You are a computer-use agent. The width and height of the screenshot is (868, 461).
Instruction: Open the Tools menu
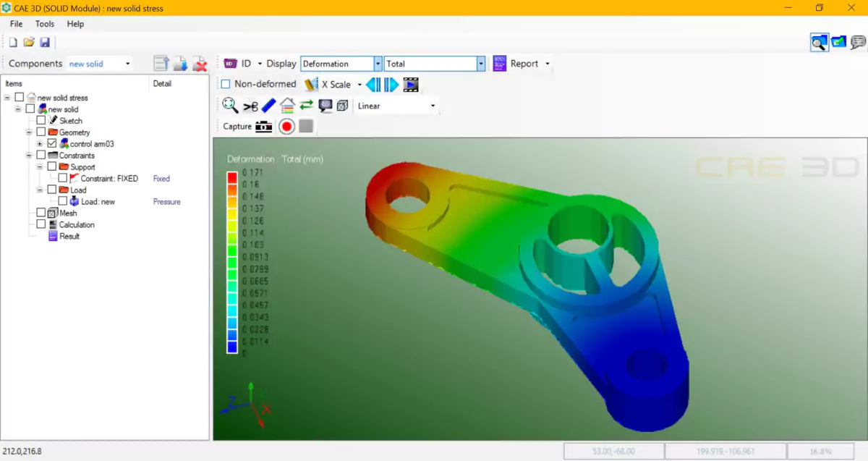tap(44, 23)
